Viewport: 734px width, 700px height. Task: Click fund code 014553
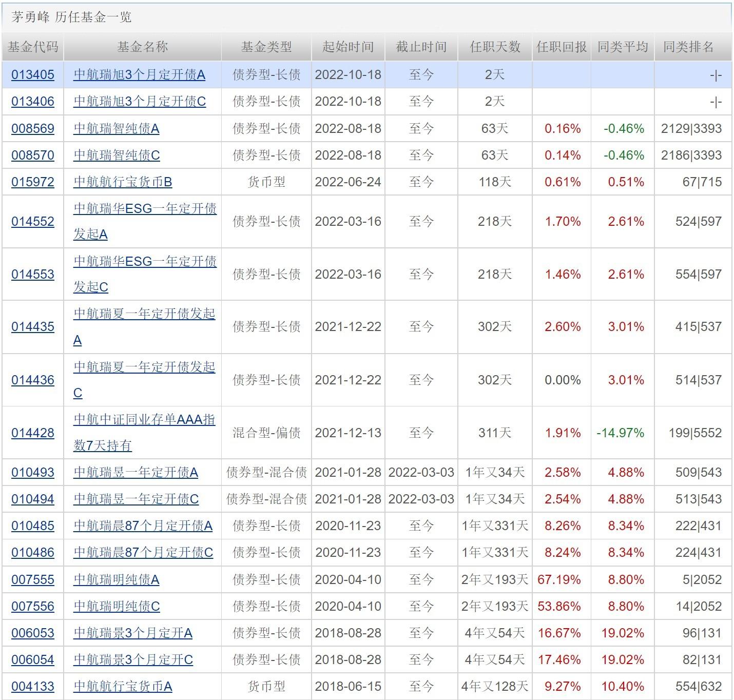(x=32, y=275)
